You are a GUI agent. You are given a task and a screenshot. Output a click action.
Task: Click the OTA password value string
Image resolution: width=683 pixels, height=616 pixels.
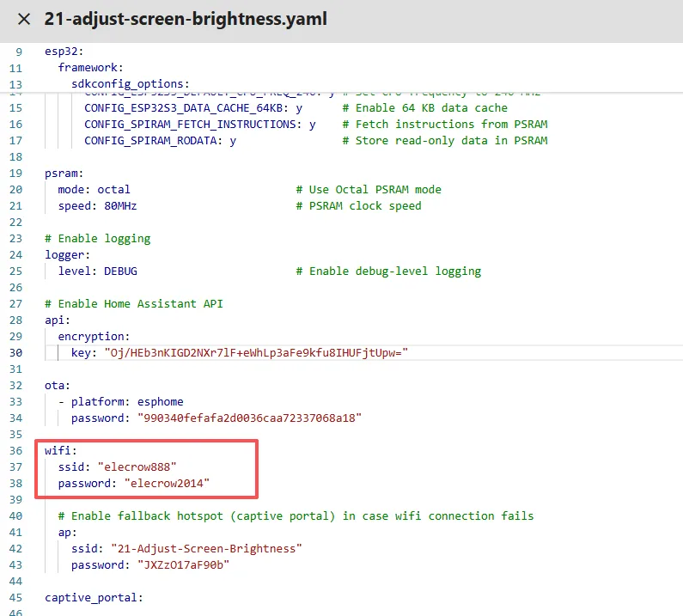249,418
